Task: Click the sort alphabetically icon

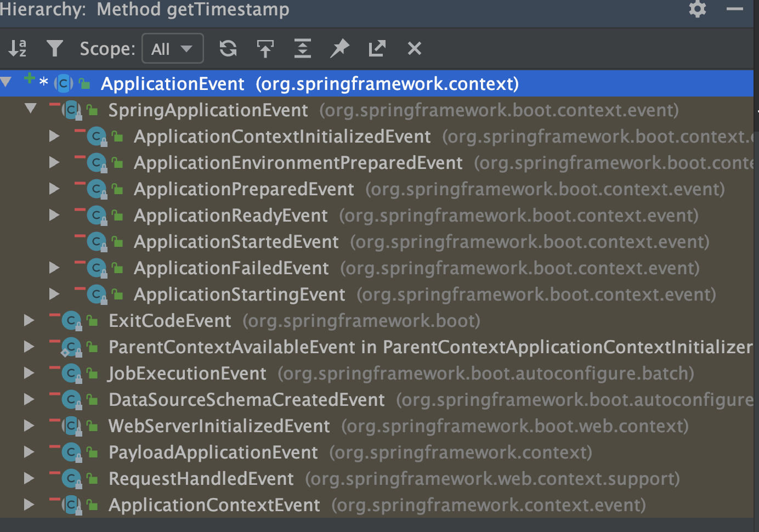Action: pos(18,48)
